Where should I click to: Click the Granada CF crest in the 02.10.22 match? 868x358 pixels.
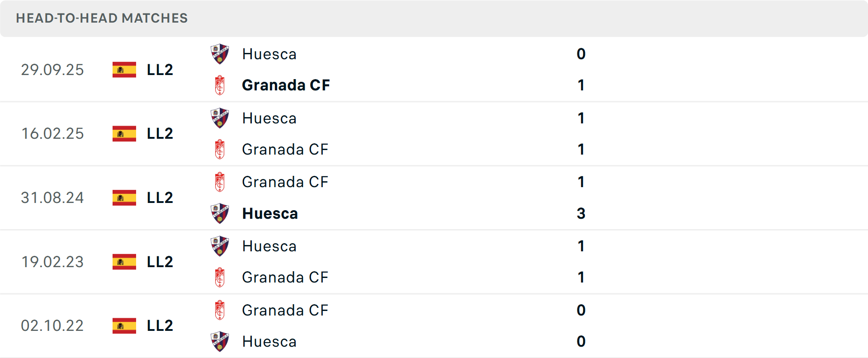coord(220,310)
